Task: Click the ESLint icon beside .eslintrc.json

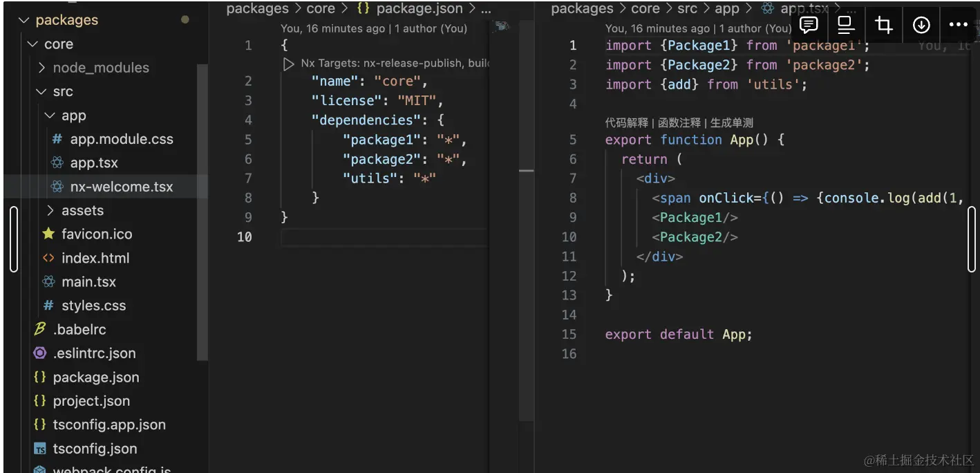Action: click(40, 353)
